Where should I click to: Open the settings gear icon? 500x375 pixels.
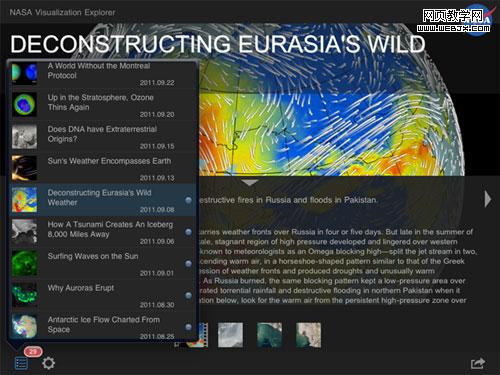click(48, 363)
